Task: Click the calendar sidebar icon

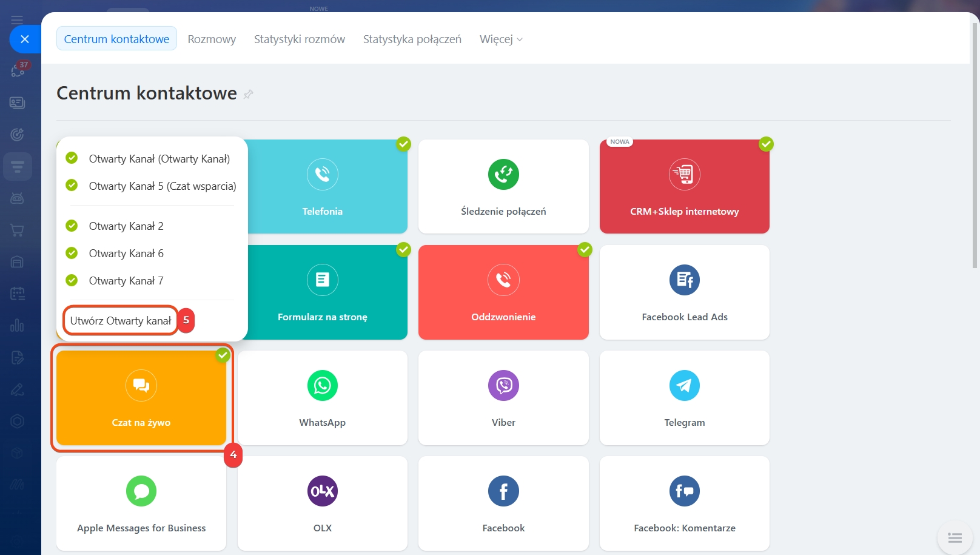Action: pos(17,294)
